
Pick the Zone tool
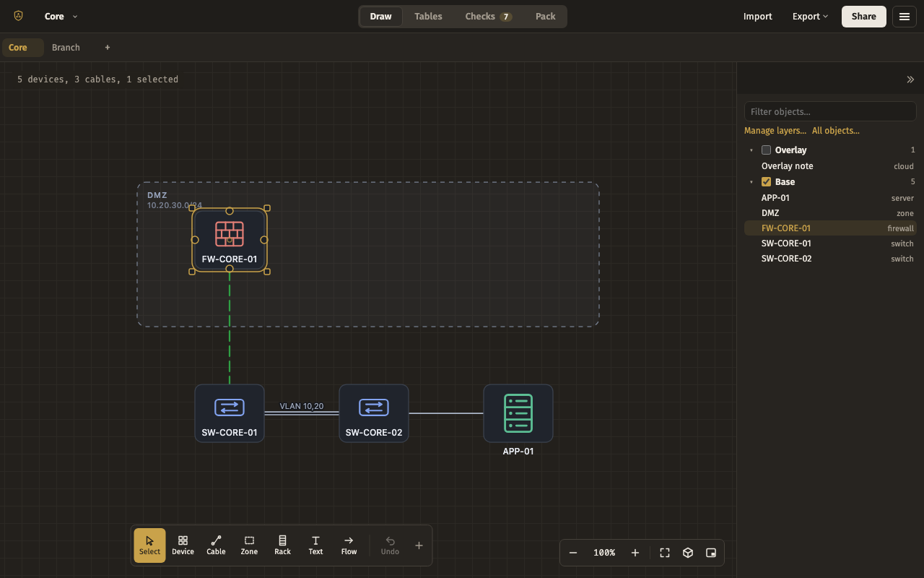point(249,545)
